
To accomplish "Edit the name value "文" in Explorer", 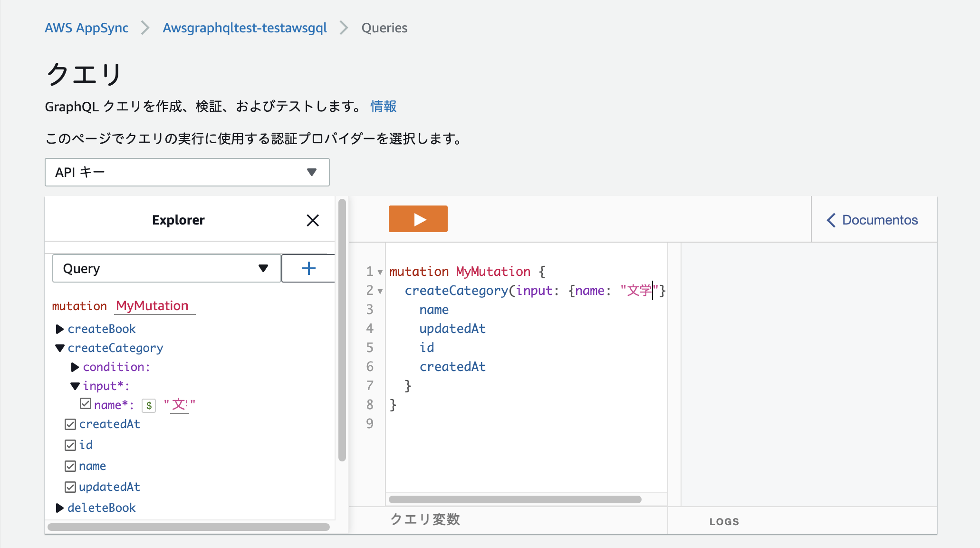I will pyautogui.click(x=179, y=405).
